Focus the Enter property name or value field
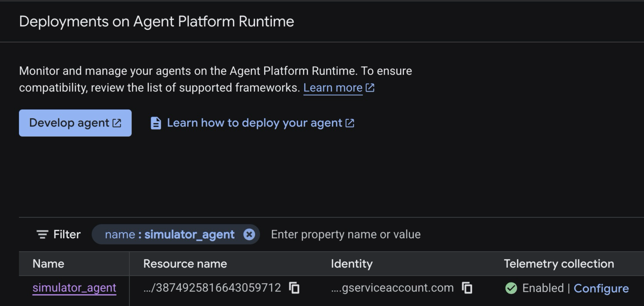The image size is (644, 306). 345,234
